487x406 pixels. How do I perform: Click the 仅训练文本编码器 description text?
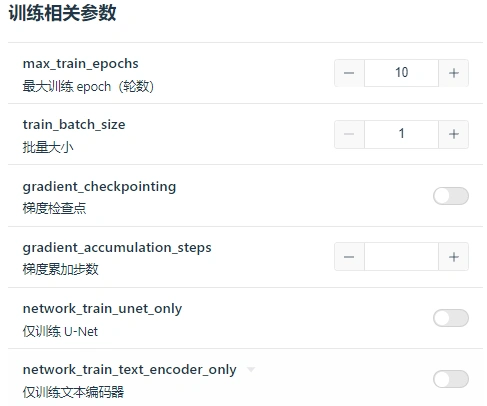click(x=73, y=392)
